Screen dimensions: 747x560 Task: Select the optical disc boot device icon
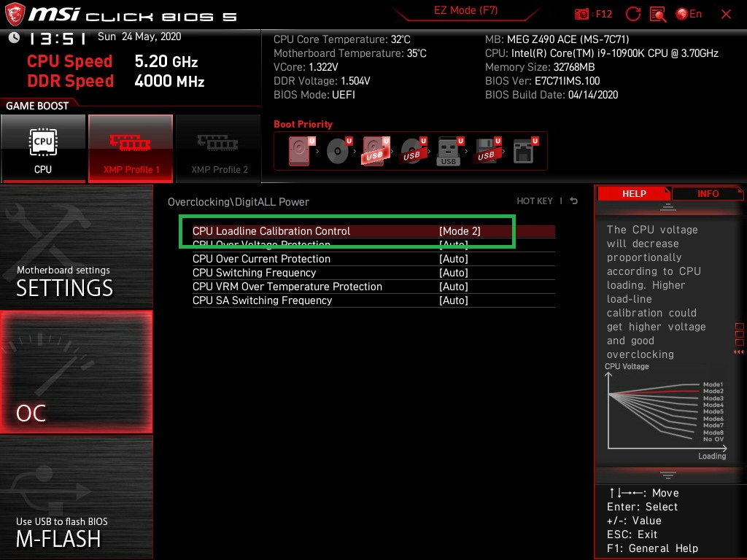(x=339, y=151)
